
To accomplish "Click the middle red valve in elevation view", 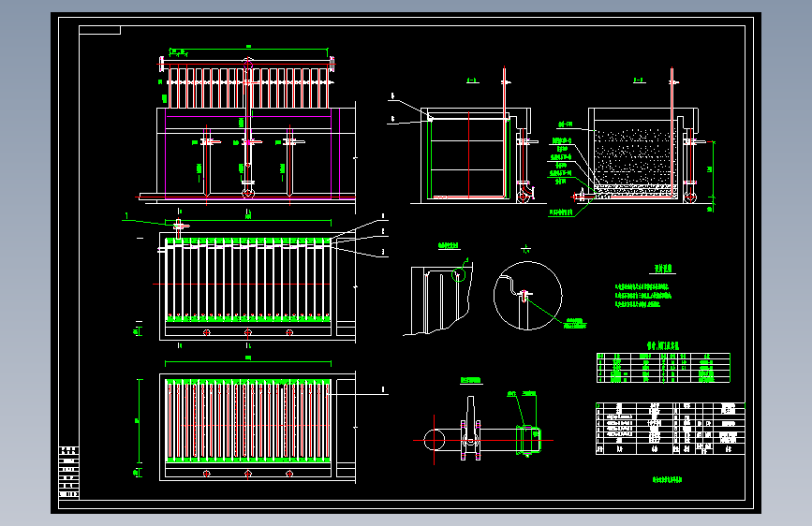I will click(x=248, y=142).
